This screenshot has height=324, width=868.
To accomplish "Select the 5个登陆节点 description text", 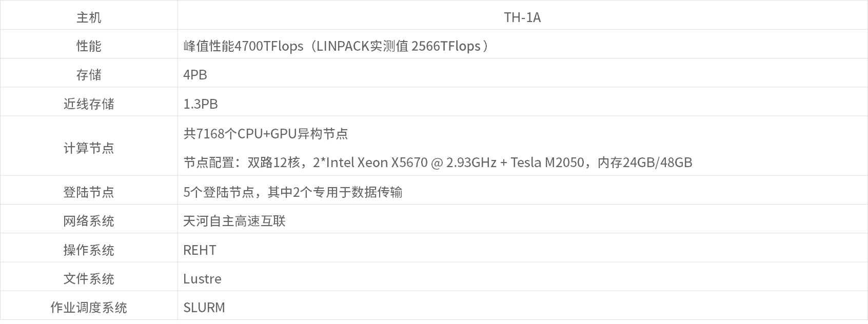I will [x=292, y=192].
